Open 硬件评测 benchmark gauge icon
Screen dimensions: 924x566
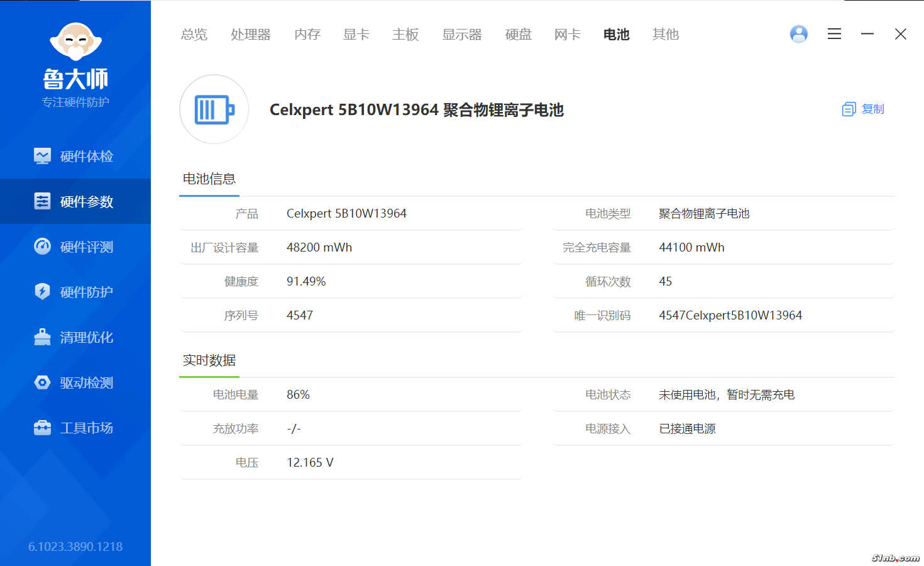pos(42,247)
